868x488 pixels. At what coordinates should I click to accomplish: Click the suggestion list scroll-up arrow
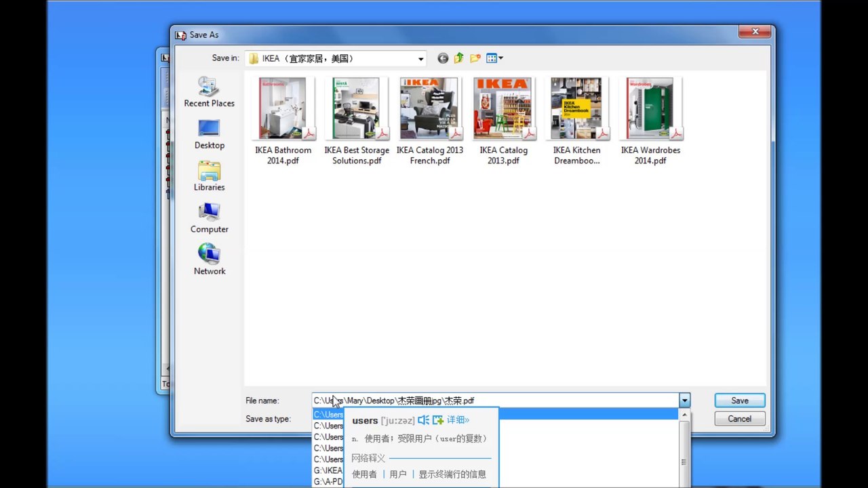684,414
